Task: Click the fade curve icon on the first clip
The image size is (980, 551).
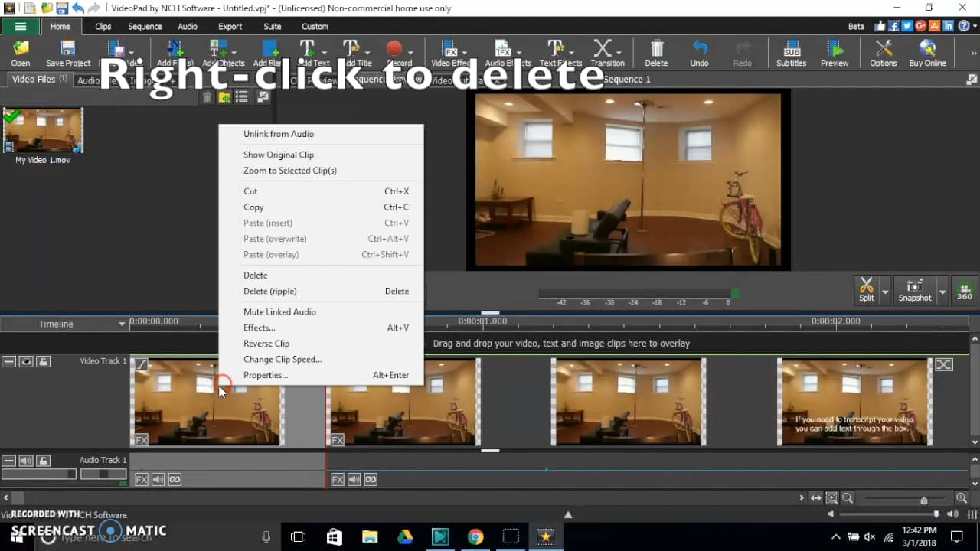Action: point(142,365)
